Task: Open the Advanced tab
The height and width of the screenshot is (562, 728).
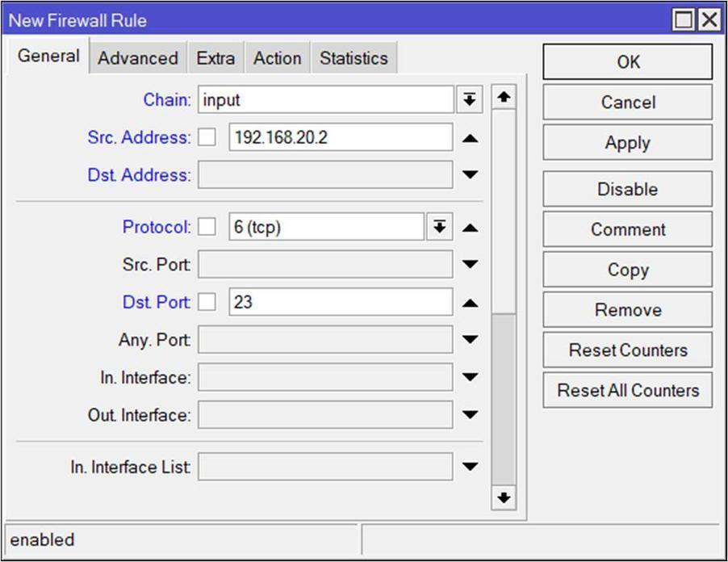Action: pyautogui.click(x=138, y=58)
